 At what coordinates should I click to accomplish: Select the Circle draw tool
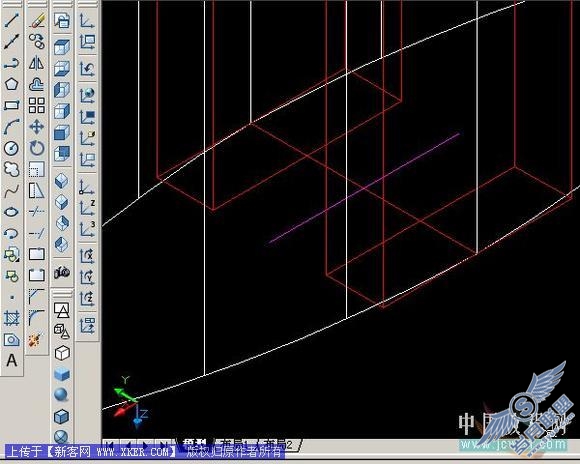[x=11, y=148]
